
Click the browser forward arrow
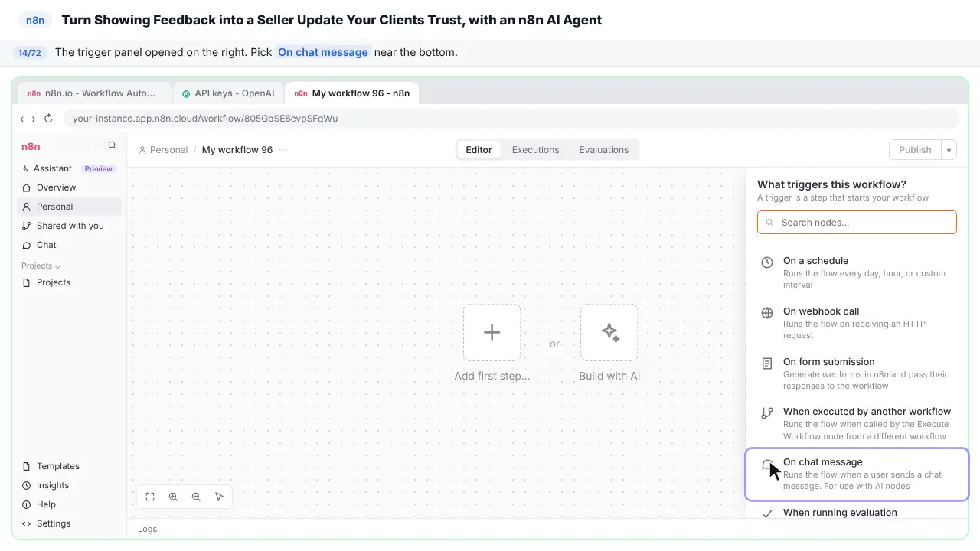(34, 119)
